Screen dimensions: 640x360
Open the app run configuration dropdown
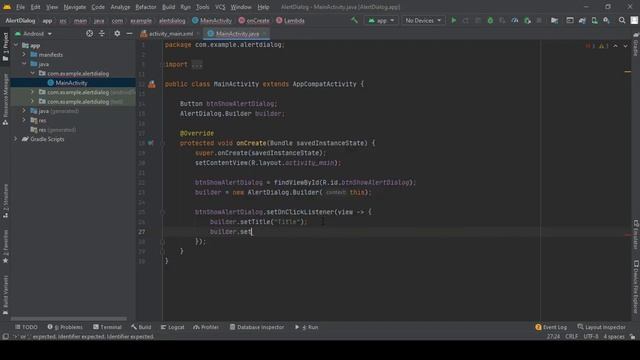tap(381, 20)
